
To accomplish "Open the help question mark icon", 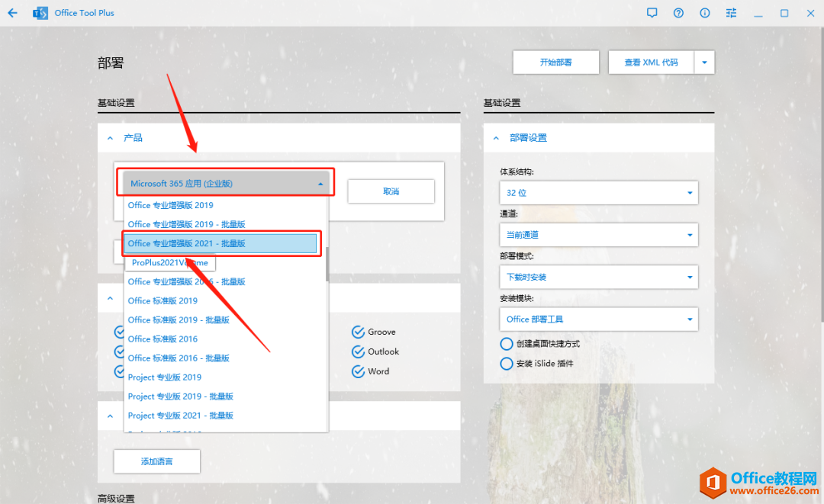I will pos(678,13).
